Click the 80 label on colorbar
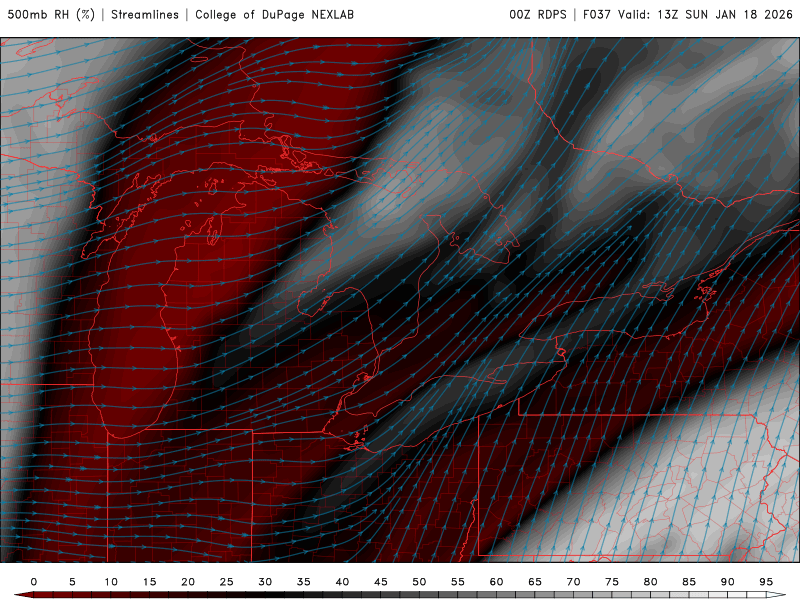 [651, 582]
